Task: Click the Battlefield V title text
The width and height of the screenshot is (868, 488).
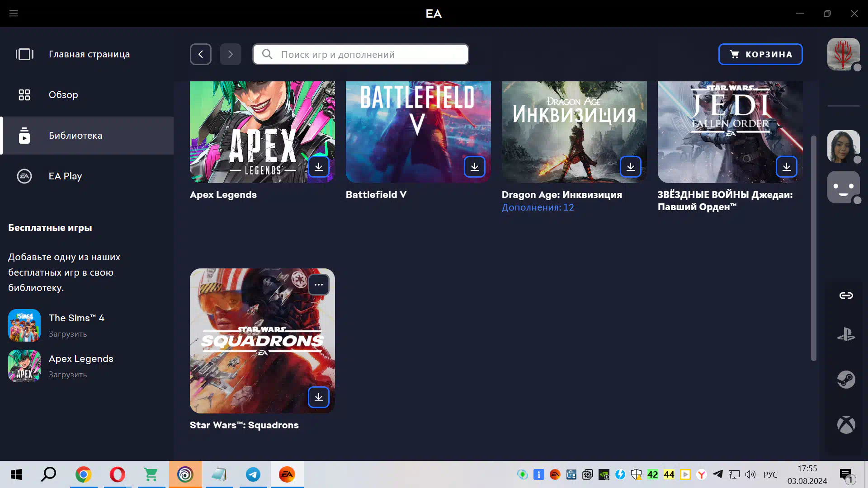Action: (376, 195)
